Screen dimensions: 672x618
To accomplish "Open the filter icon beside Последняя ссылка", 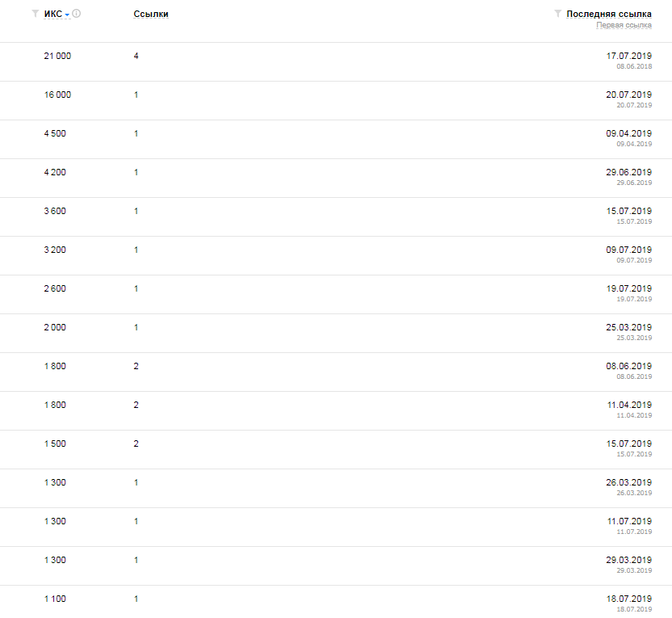I will click(557, 14).
